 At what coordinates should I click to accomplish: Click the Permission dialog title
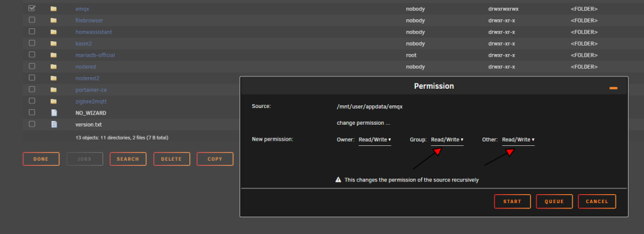[433, 86]
